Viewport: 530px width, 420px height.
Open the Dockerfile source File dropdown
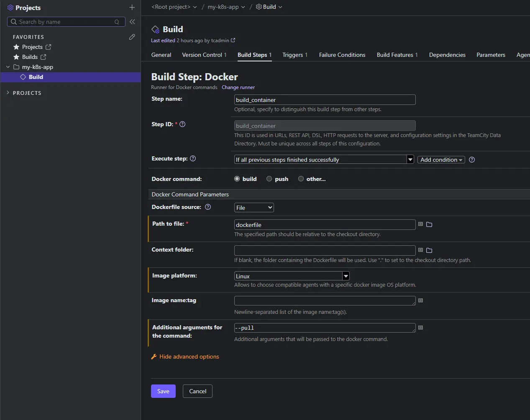254,208
